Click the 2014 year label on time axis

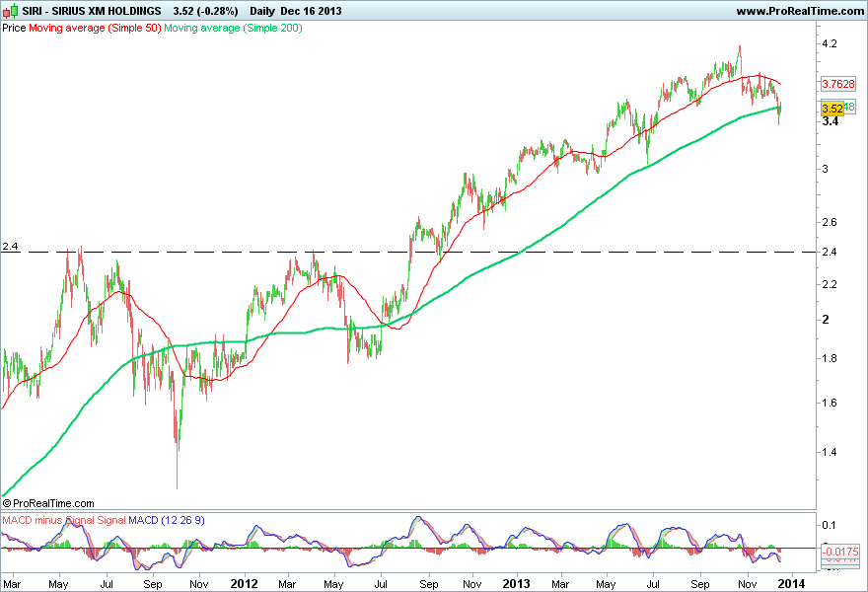[792, 584]
